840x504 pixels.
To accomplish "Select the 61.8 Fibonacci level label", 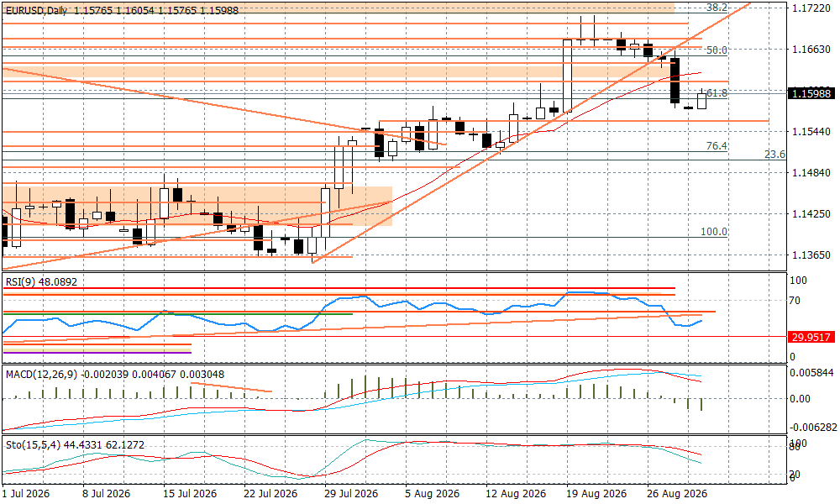I will 717,93.
